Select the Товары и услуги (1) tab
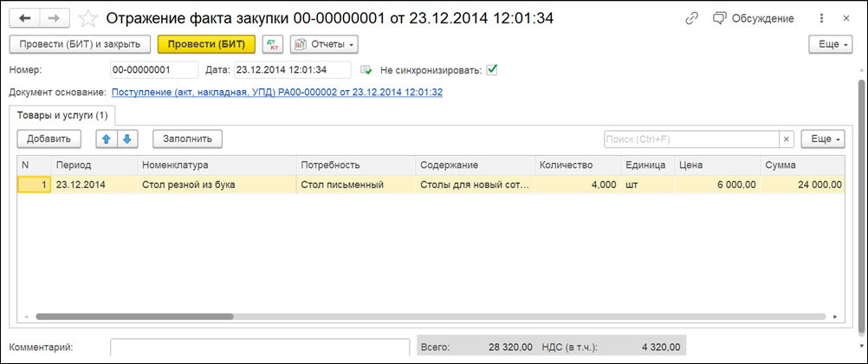 tap(62, 116)
